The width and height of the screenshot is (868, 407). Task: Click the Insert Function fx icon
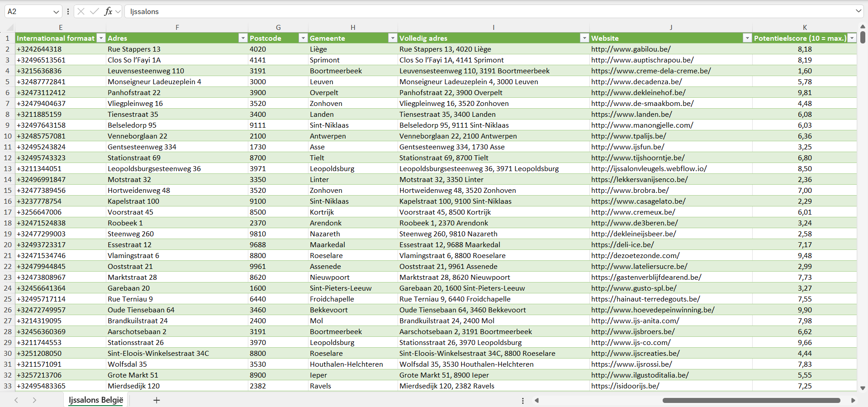(108, 11)
